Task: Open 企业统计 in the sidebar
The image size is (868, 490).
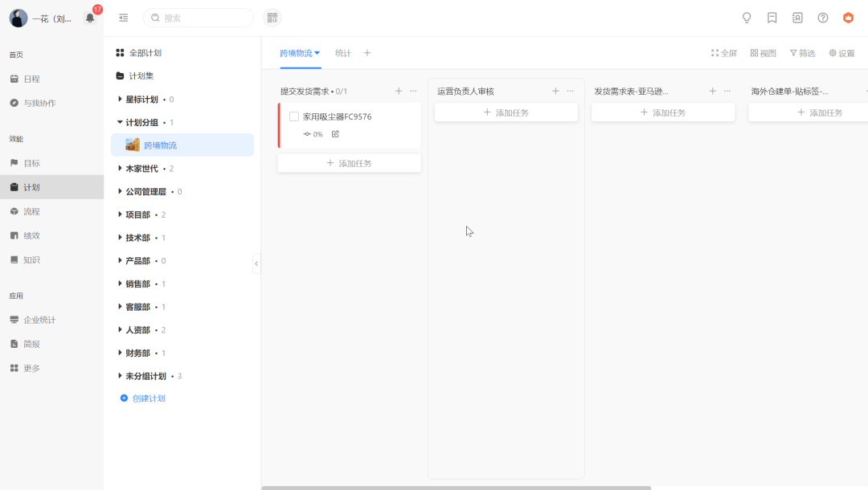Action: click(52, 320)
